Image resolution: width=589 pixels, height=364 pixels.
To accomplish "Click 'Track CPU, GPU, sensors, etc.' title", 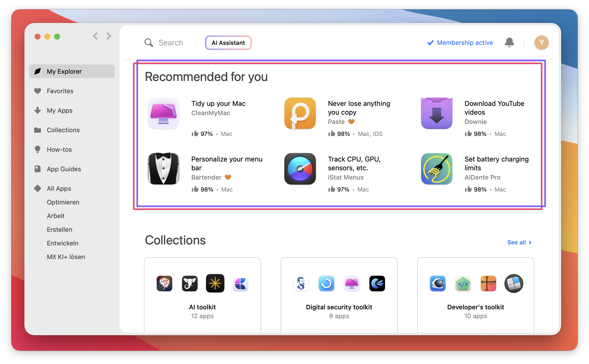I will coord(354,163).
